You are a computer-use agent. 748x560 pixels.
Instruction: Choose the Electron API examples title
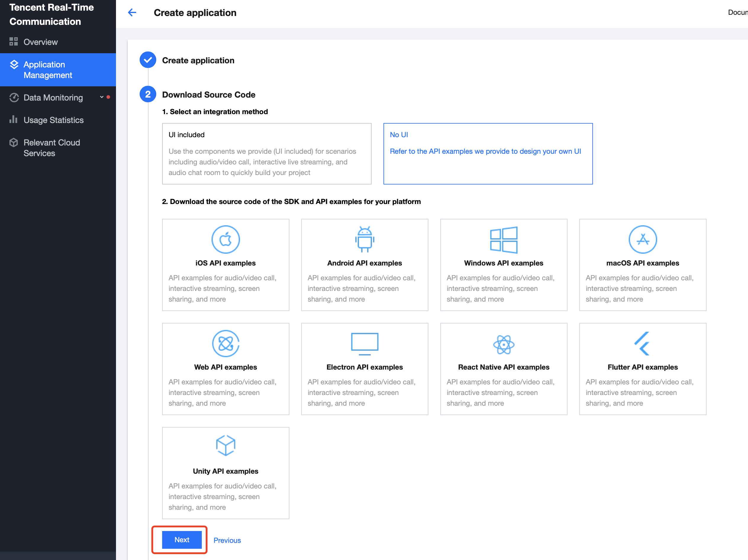(365, 367)
